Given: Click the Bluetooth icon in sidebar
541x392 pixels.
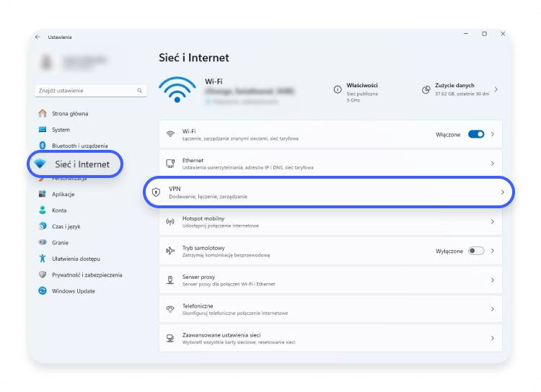Looking at the screenshot, I should pyautogui.click(x=43, y=146).
